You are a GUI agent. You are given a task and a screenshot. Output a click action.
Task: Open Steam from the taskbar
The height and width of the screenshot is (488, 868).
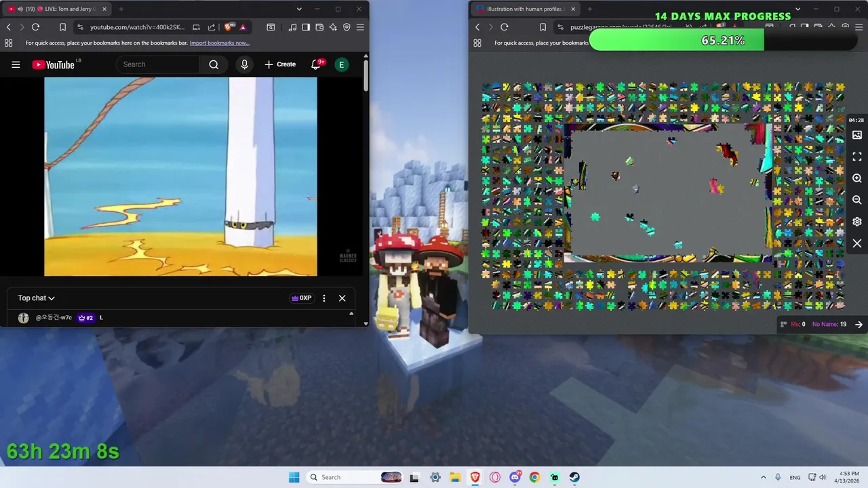point(574,477)
